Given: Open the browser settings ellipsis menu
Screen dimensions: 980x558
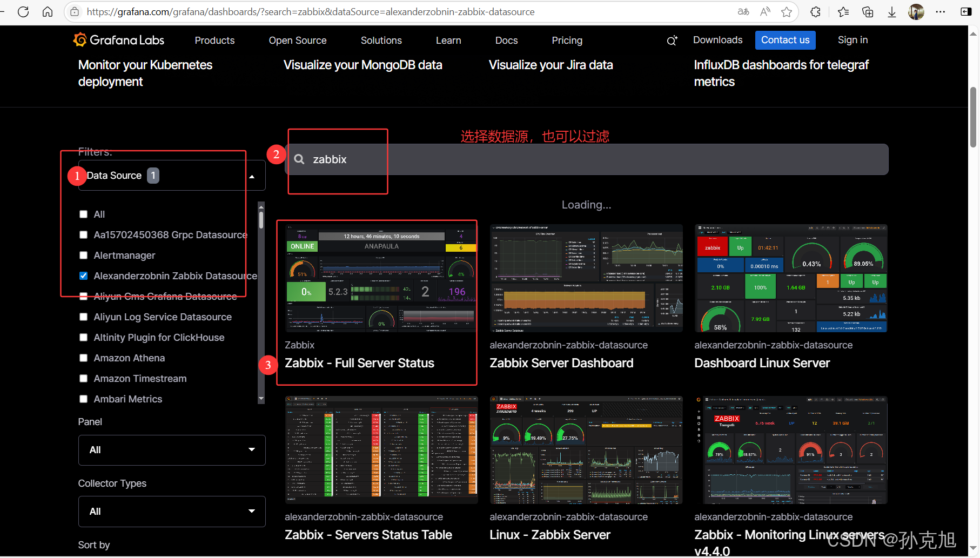Looking at the screenshot, I should click(x=941, y=11).
